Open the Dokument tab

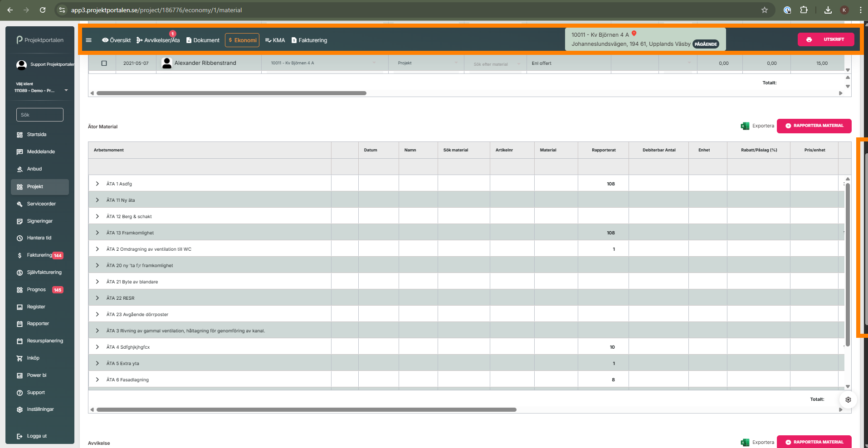point(203,40)
